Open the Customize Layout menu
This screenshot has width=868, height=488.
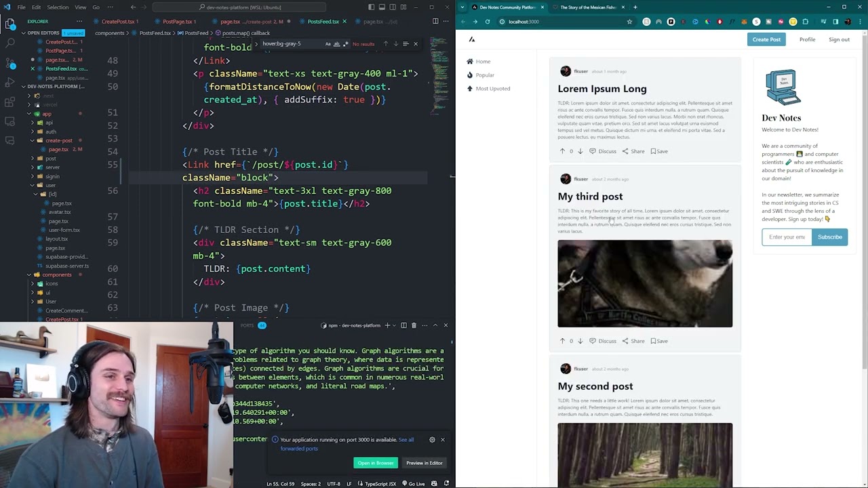click(403, 7)
